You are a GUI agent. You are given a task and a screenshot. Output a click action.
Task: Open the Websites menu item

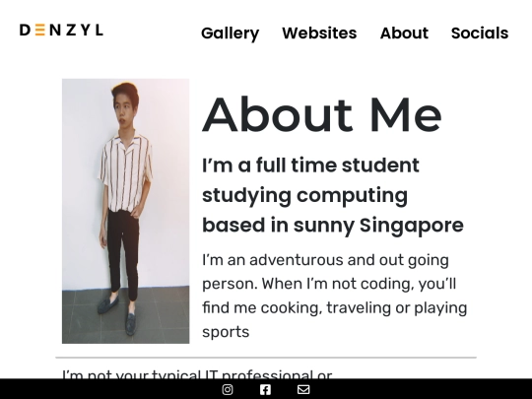click(319, 33)
